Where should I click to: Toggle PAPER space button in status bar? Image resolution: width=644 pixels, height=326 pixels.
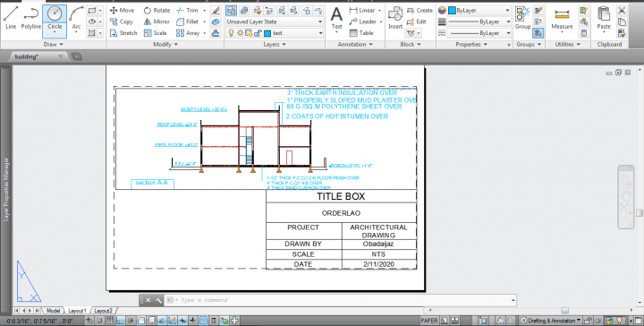click(429, 321)
